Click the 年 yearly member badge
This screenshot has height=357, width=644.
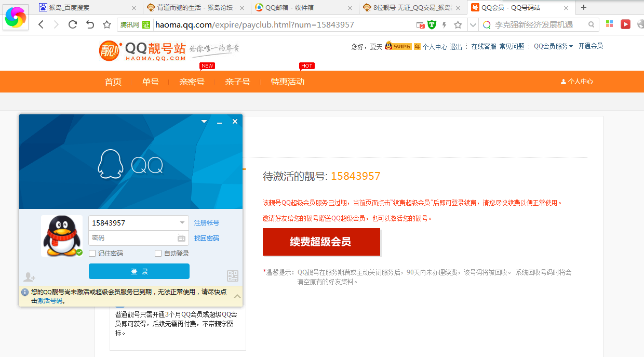pos(417,46)
